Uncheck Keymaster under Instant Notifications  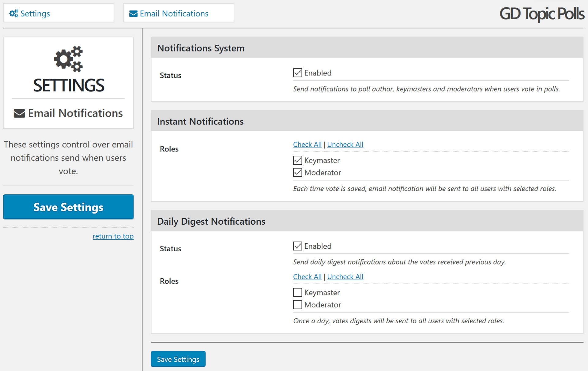point(297,160)
